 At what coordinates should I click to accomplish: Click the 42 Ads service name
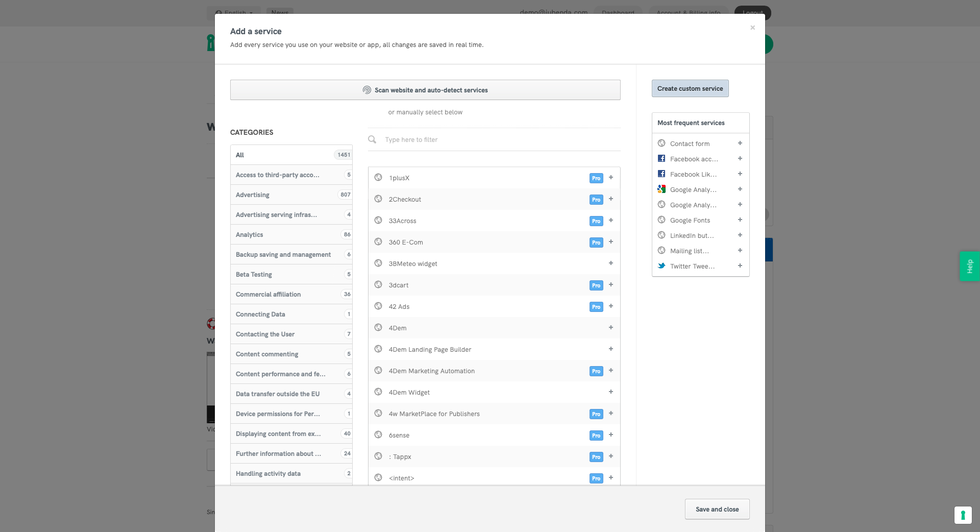[399, 306]
